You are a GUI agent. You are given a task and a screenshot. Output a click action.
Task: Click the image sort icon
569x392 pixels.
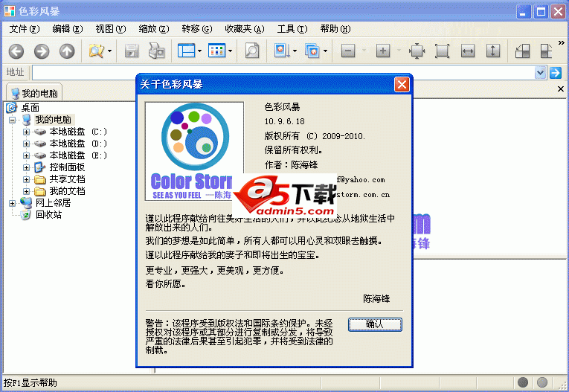click(282, 51)
